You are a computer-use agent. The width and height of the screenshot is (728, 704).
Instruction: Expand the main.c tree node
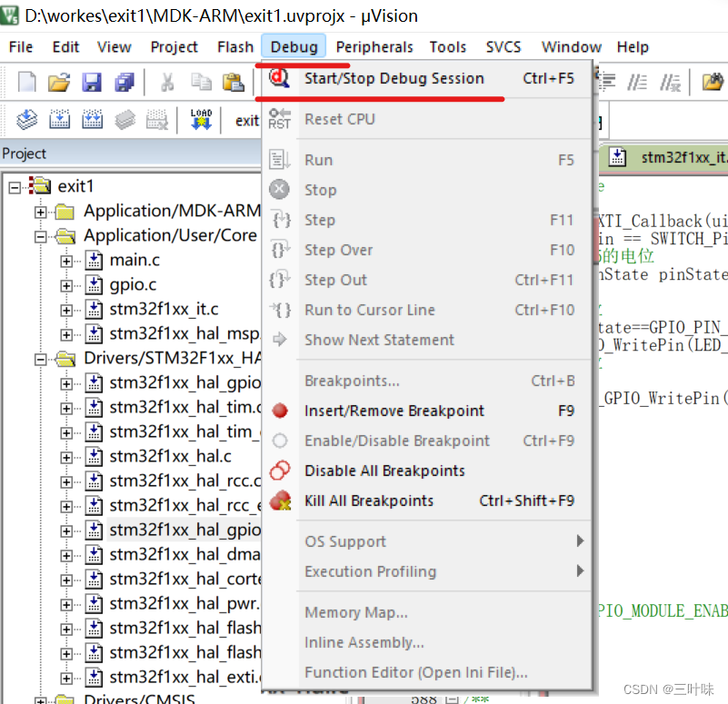[x=66, y=262]
